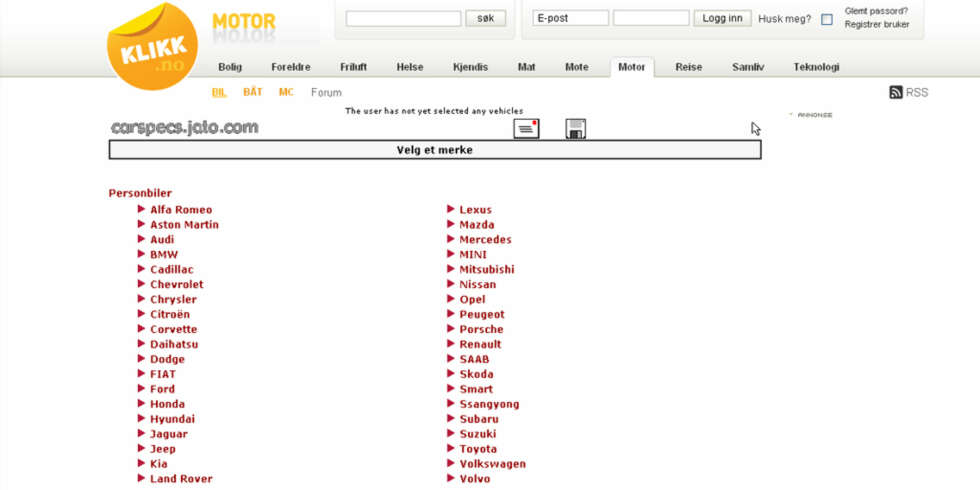
Task: Choose the FIAT brand link
Action: 163,374
